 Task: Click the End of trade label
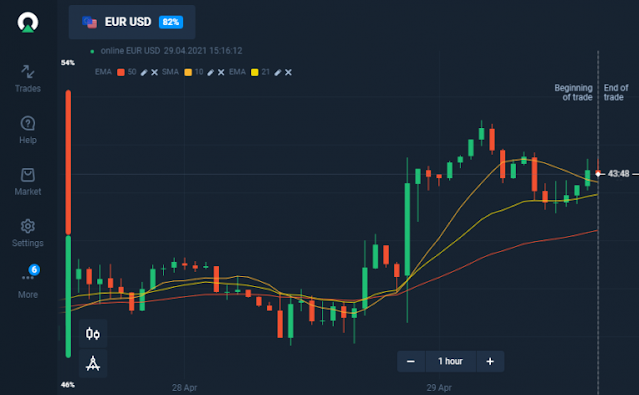tap(616, 93)
